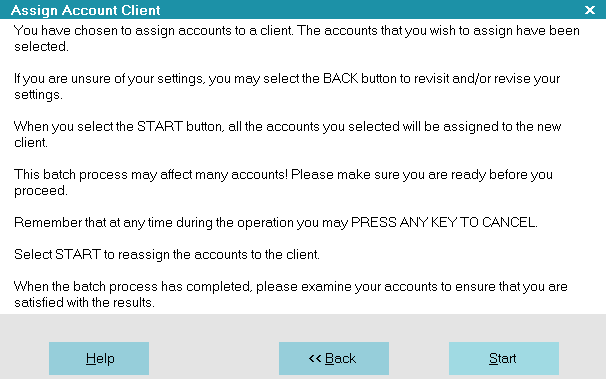
Task: Click the sentence "When the batch process has completed"
Action: click(133, 287)
